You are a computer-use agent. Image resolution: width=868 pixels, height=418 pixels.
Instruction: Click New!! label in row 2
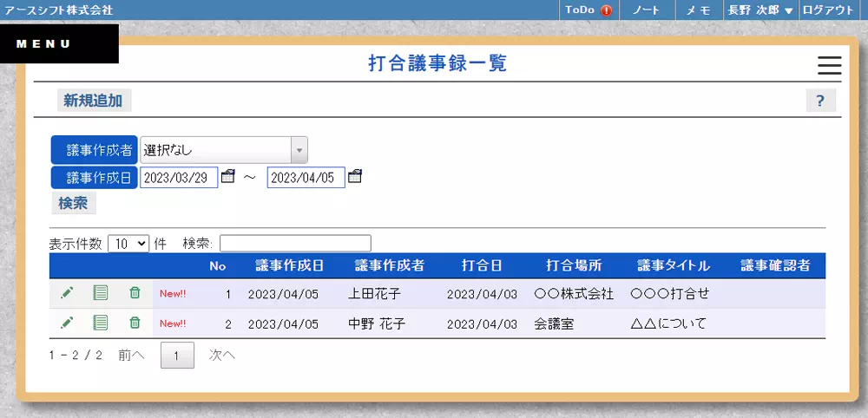click(x=173, y=323)
